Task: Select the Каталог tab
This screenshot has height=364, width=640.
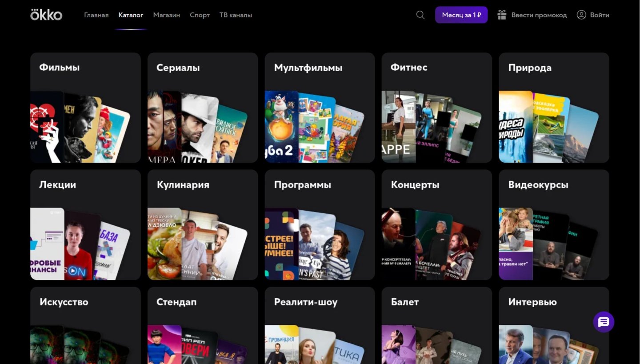Action: click(x=131, y=15)
